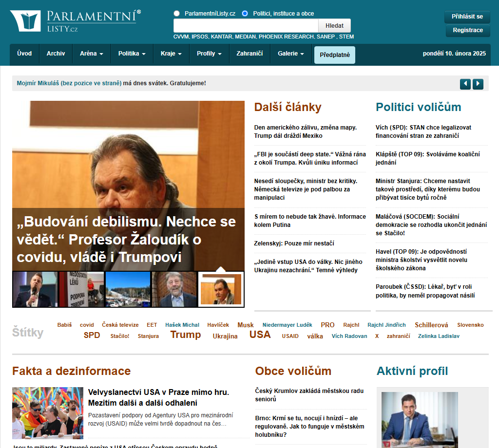Click the Trump tag in Štítky
The height and width of the screenshot is (448, 499).
[185, 335]
